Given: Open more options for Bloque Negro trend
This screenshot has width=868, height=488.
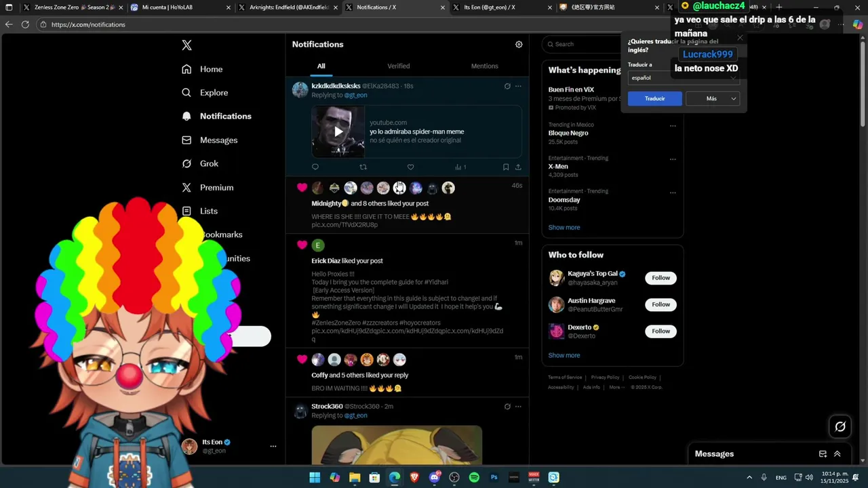Looking at the screenshot, I should (673, 125).
